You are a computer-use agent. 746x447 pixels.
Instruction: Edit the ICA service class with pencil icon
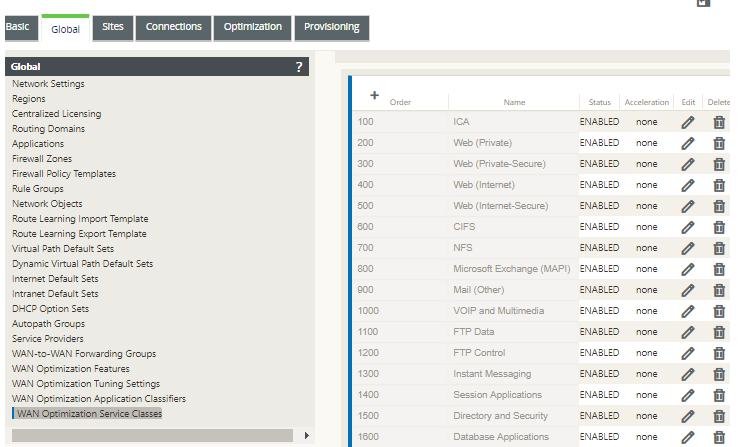pyautogui.click(x=687, y=122)
